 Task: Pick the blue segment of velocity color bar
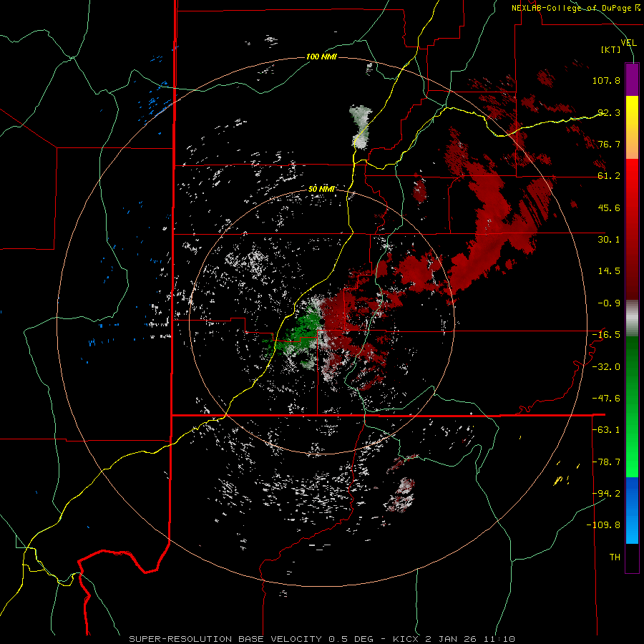(632, 510)
